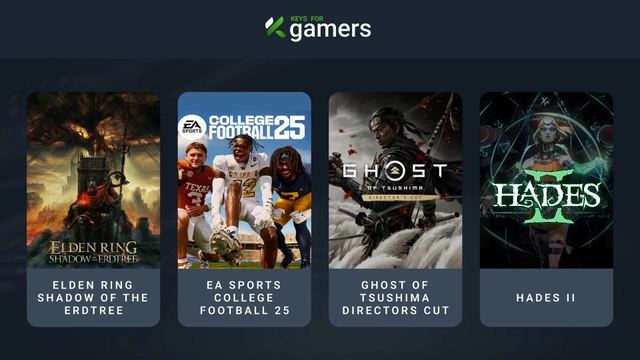Open EA Sports College Football 25 caption

coord(244,298)
